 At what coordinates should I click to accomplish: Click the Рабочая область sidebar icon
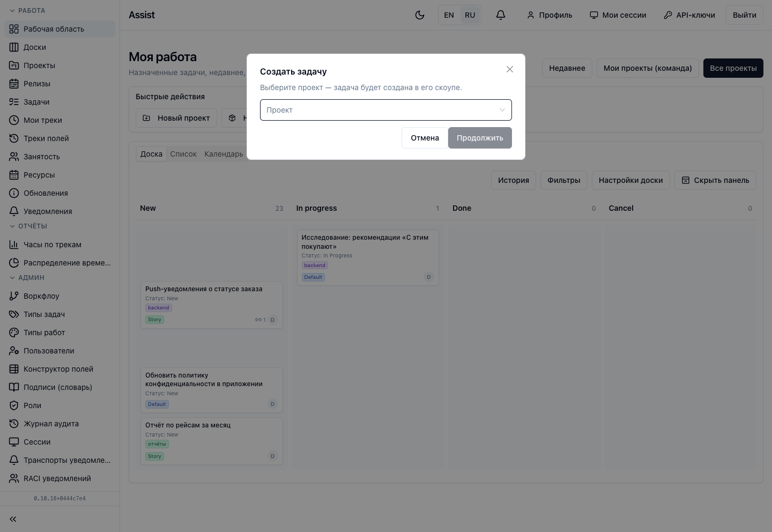tap(14, 29)
